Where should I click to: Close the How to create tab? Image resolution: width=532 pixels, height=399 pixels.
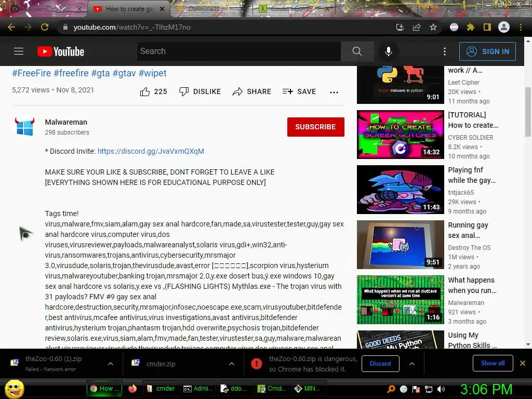(162, 9)
